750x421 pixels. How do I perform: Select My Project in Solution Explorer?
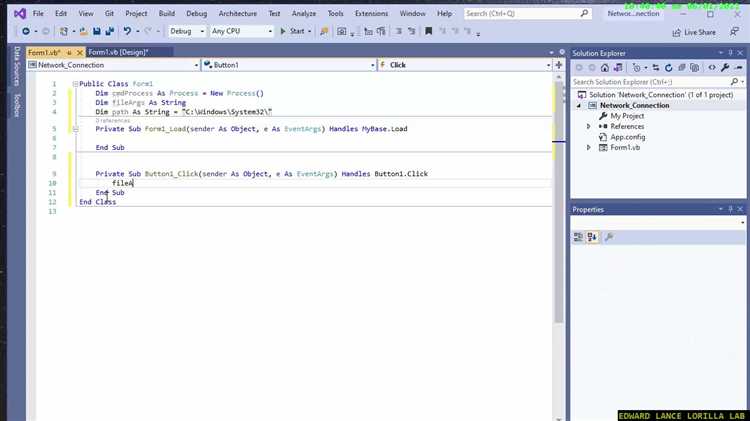[x=627, y=116]
